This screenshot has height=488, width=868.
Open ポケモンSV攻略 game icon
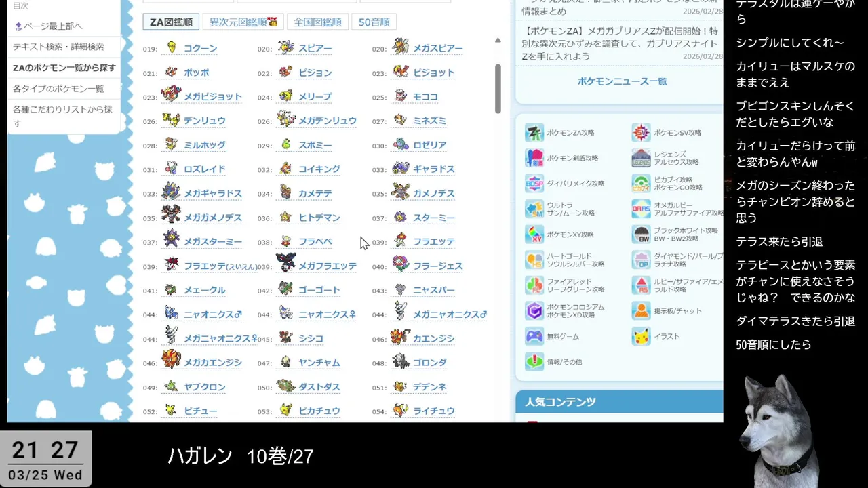[641, 133]
